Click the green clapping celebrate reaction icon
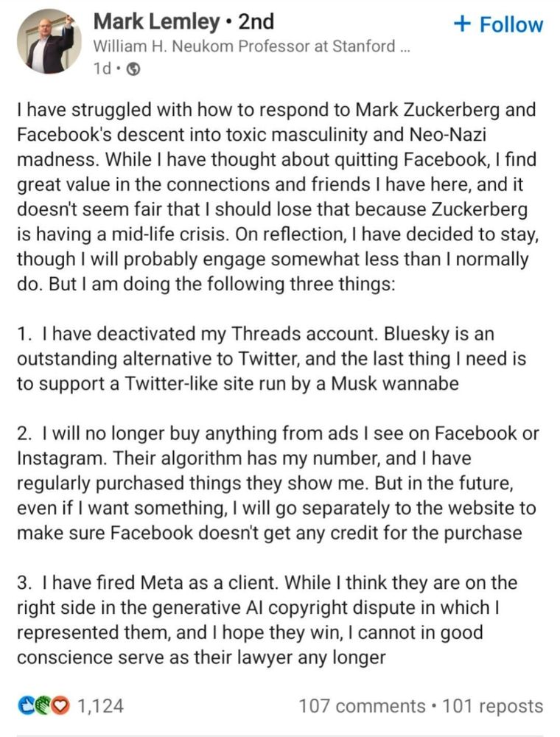 [x=43, y=705]
